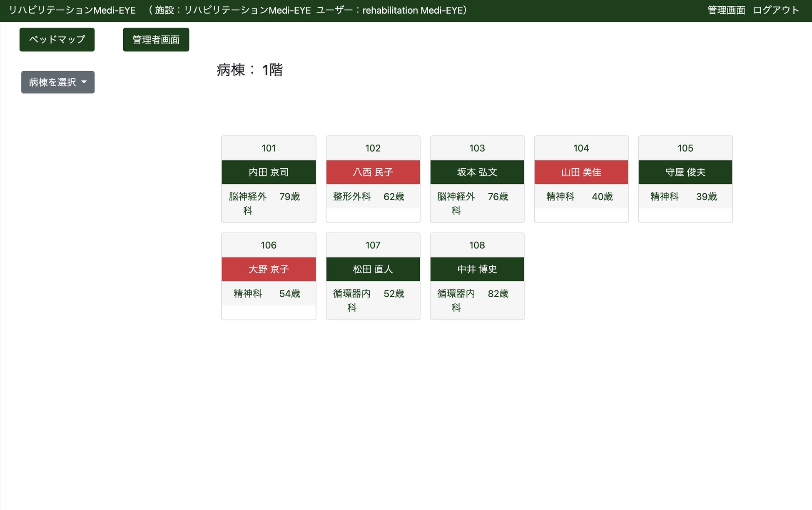Click 整形外科 62歳 details in room 102

(x=369, y=197)
